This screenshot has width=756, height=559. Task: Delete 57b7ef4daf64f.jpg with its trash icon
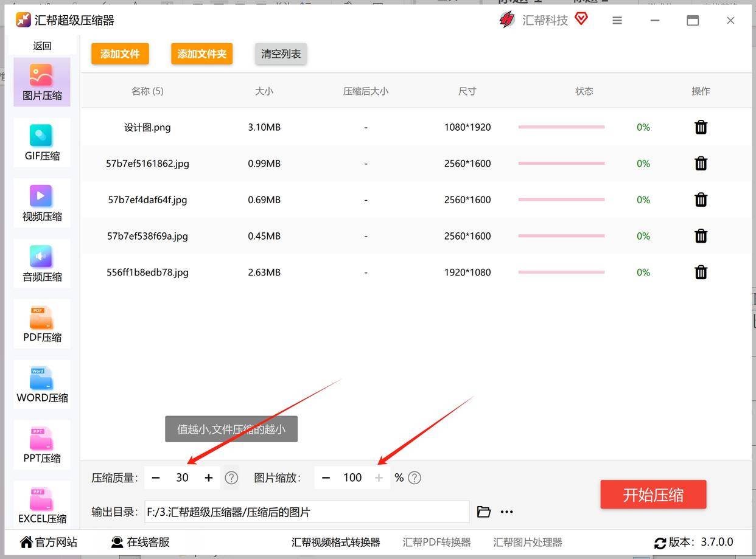(701, 200)
